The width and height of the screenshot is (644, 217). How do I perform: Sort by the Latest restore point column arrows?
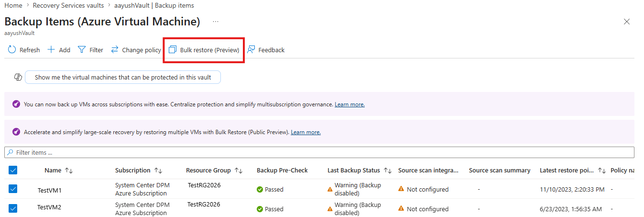(x=602, y=171)
